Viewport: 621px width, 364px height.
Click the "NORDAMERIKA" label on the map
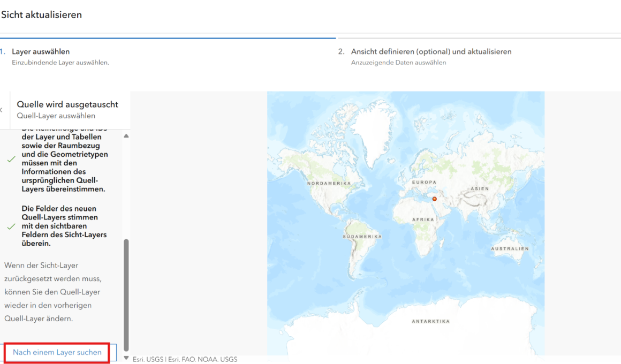(329, 184)
